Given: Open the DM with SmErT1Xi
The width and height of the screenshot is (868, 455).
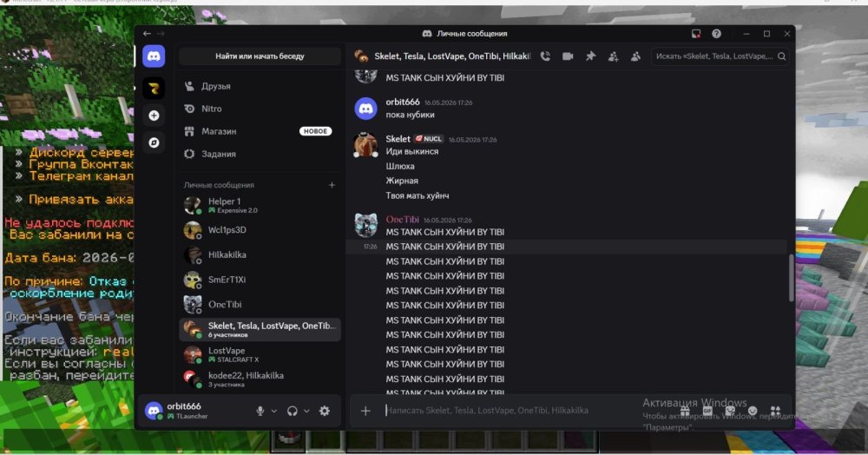Looking at the screenshot, I should (x=260, y=280).
